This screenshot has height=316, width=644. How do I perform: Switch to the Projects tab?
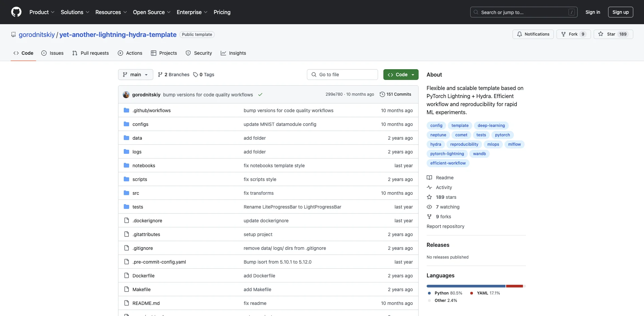[x=164, y=53]
